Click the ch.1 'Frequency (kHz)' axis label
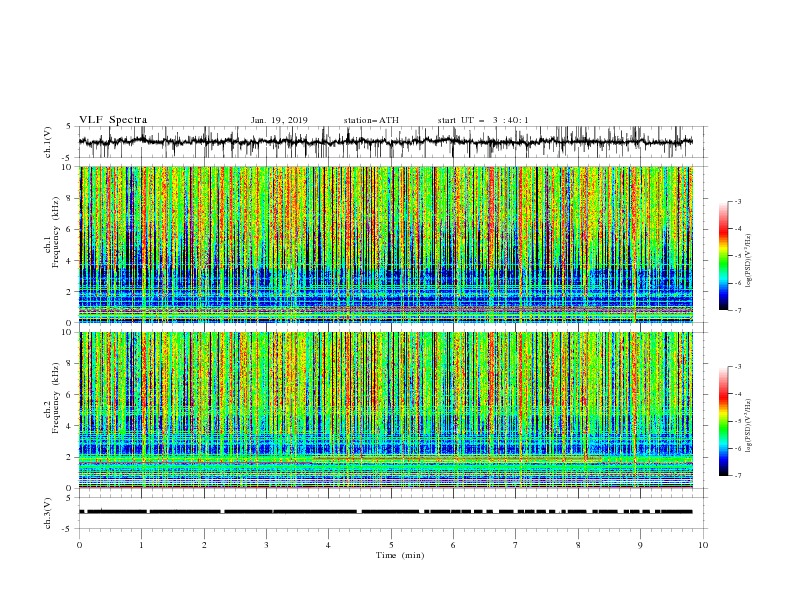This screenshot has height=612, width=792. 56,232
